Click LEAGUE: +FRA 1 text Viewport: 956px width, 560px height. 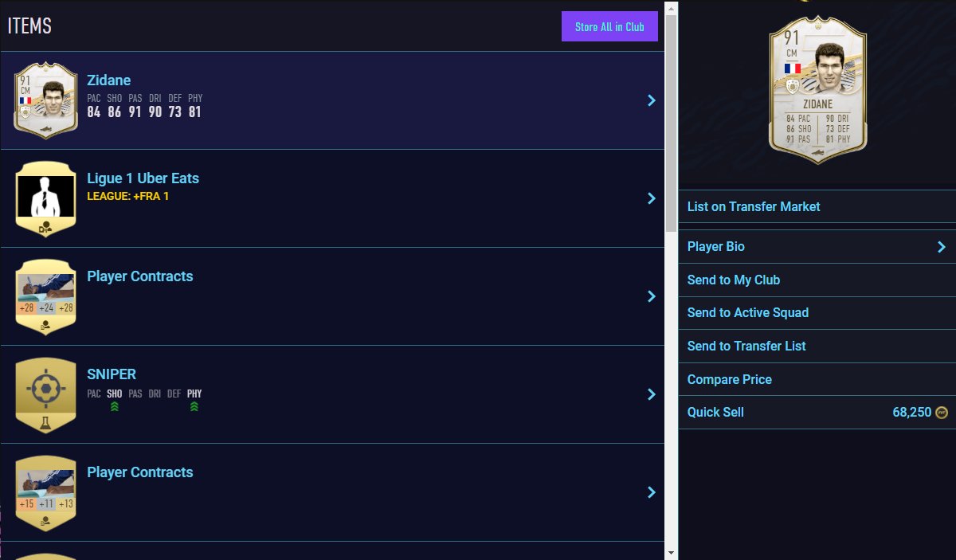coord(127,196)
